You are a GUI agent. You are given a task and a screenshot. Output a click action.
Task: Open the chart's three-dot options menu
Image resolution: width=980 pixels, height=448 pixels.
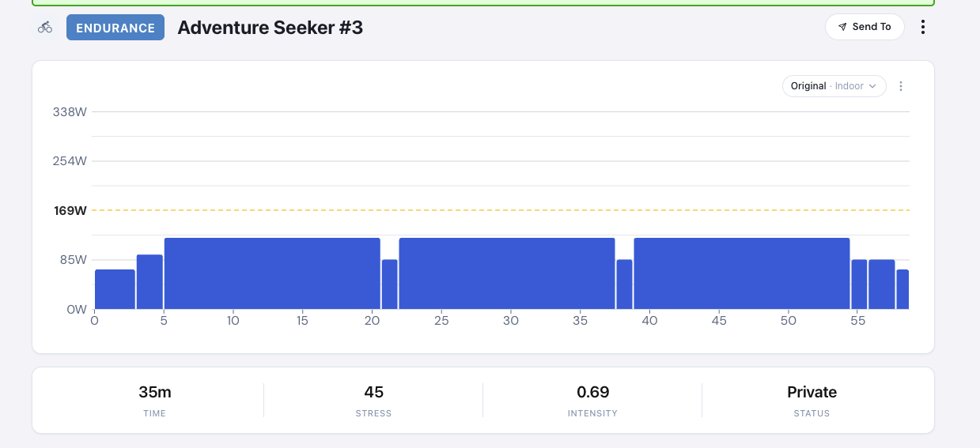[901, 86]
